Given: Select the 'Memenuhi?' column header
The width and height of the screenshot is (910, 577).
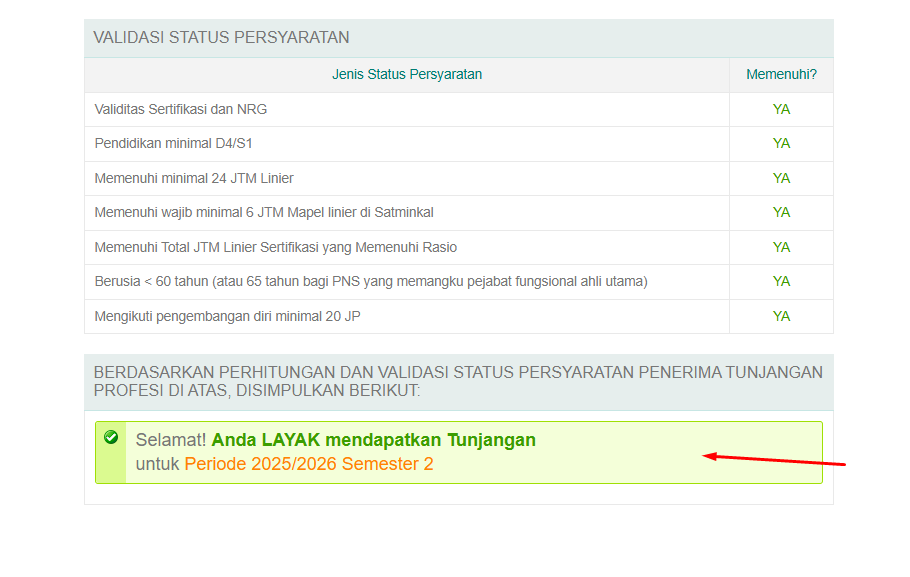Looking at the screenshot, I should tap(781, 74).
